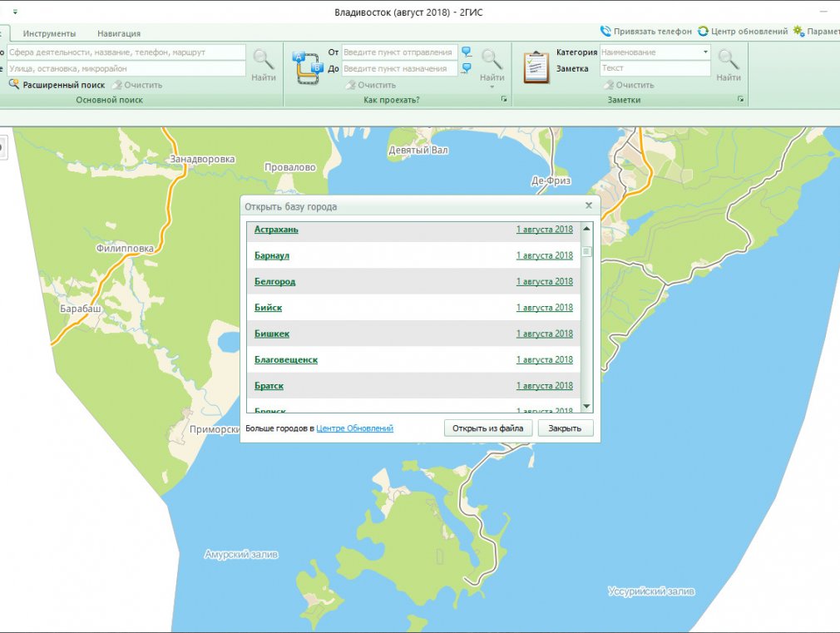
Task: Click the Центре Обновлений link in dialog
Action: pyautogui.click(x=354, y=428)
